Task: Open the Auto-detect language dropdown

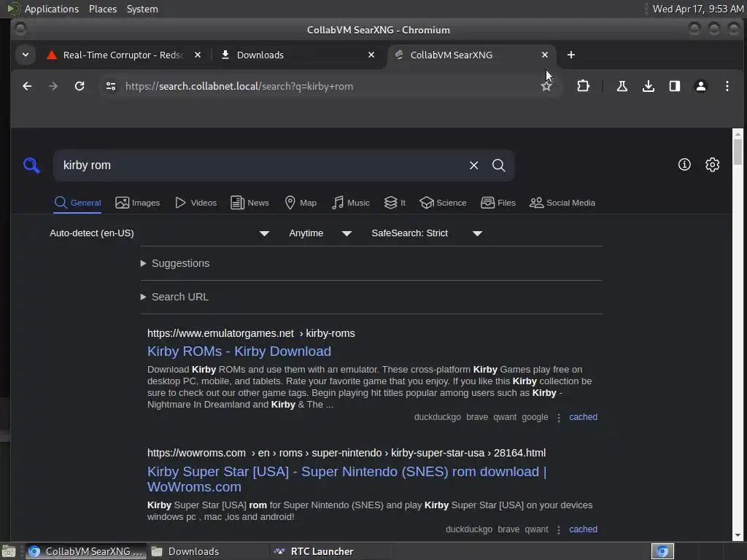Action: point(160,233)
